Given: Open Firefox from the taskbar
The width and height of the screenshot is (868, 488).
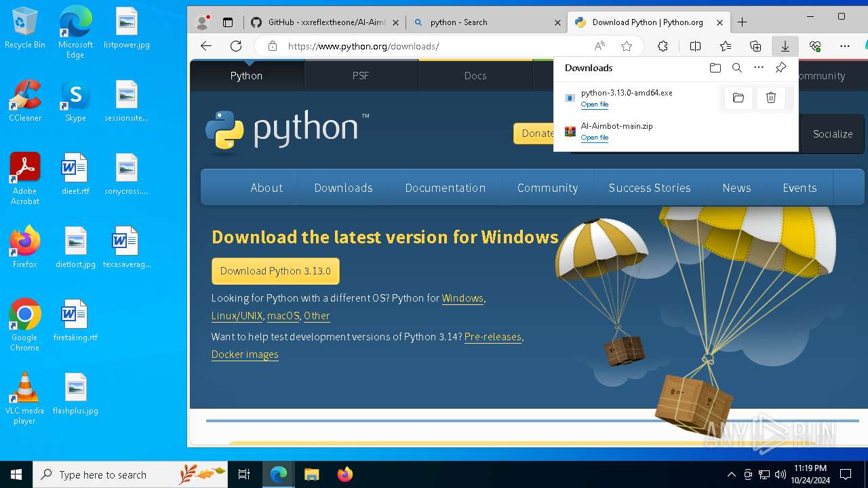Looking at the screenshot, I should coord(344,474).
